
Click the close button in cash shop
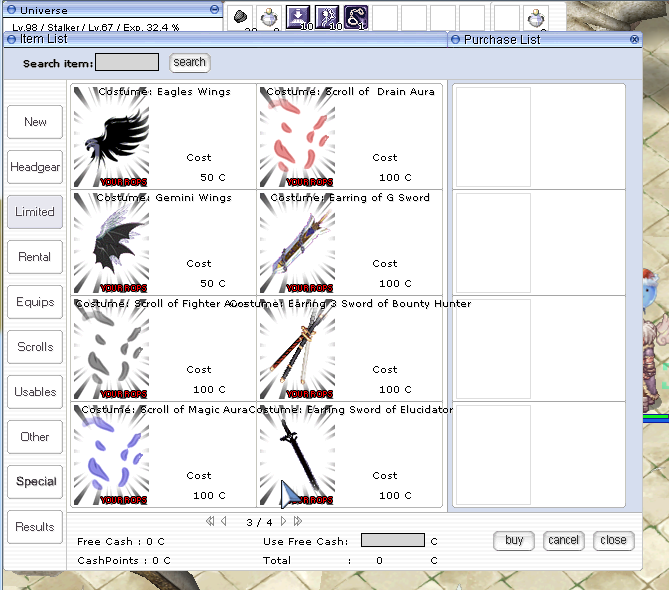(614, 541)
